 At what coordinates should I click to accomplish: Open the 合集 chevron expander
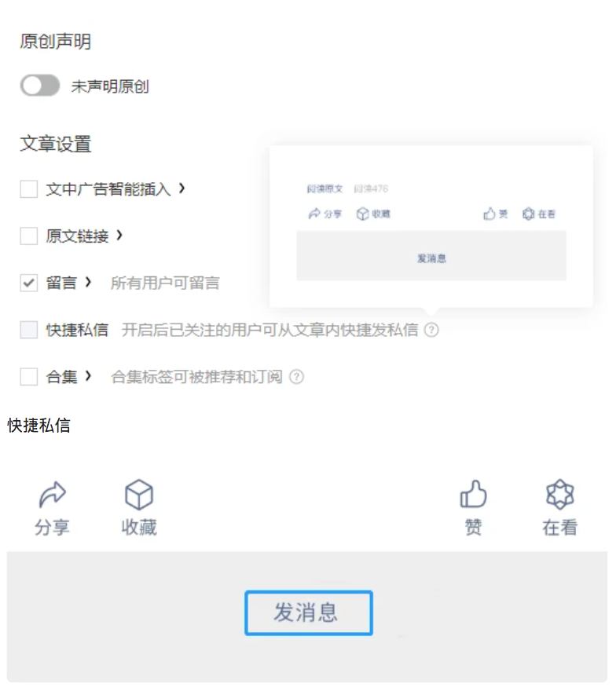coord(88,376)
